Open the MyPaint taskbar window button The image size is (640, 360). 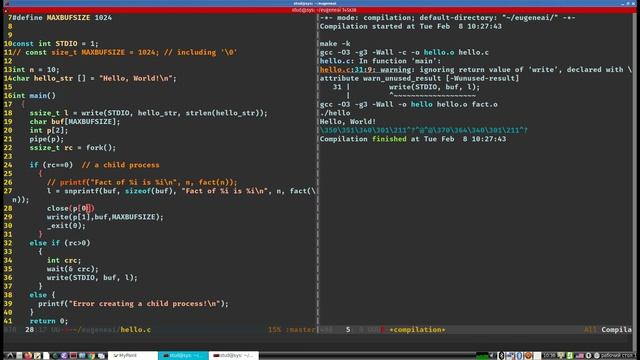(133, 356)
